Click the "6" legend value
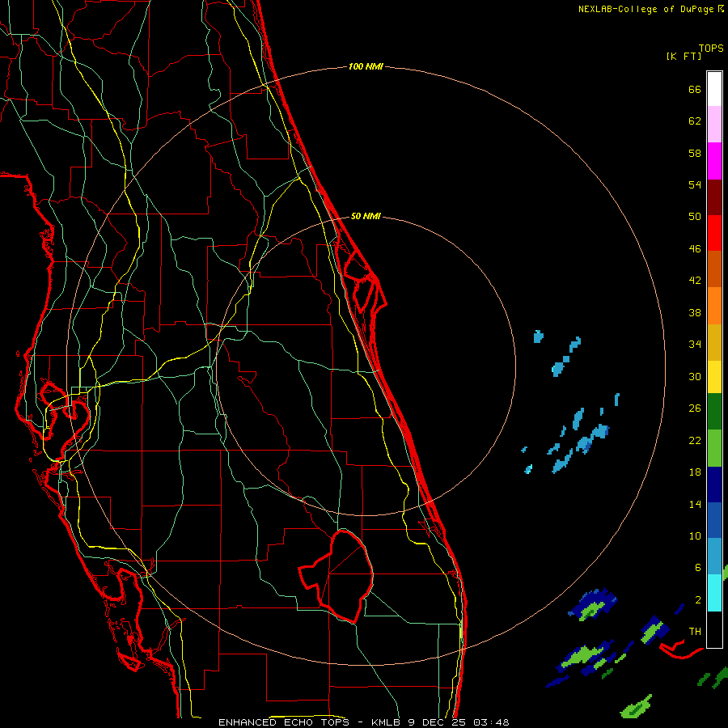728x728 pixels. (697, 567)
